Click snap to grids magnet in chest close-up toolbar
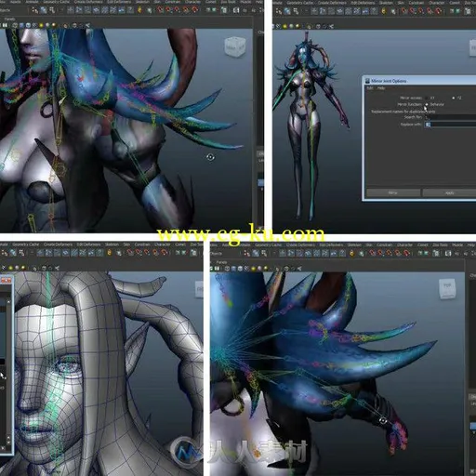476x476 pixels. point(160,10)
